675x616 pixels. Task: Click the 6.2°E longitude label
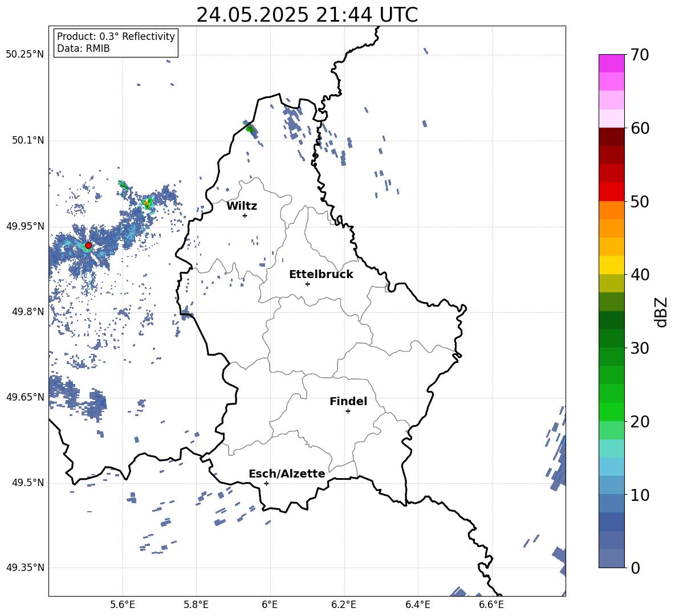(x=344, y=605)
